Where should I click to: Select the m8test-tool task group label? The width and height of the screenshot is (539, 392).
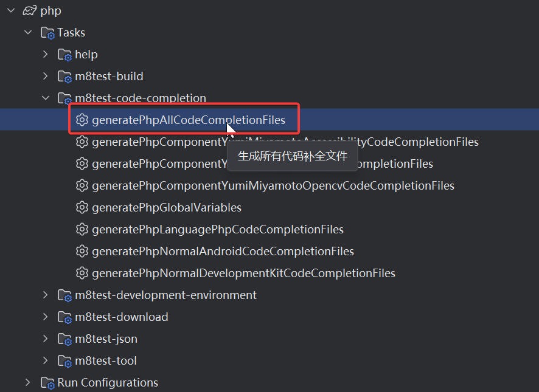105,361
